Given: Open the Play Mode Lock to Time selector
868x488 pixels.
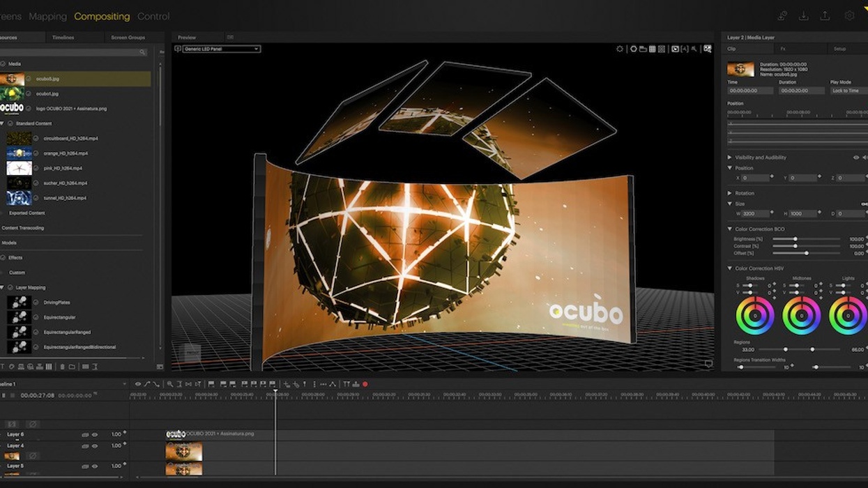Looking at the screenshot, I should coord(847,91).
